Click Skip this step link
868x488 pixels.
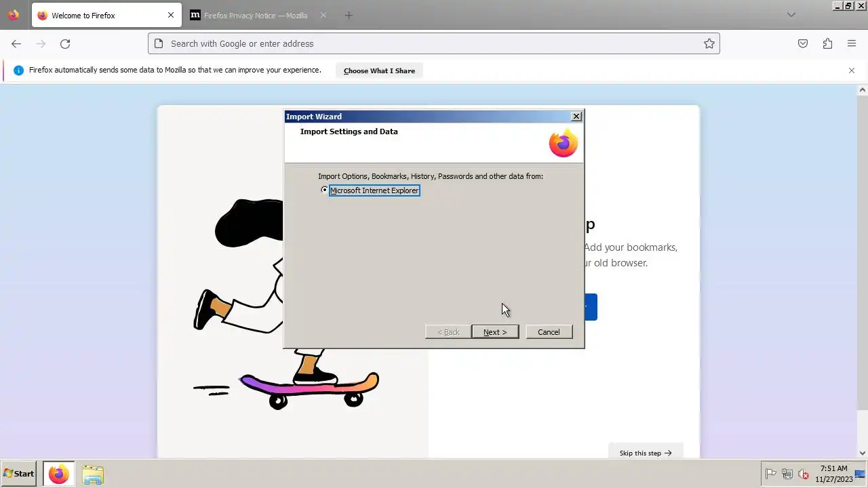click(x=646, y=453)
